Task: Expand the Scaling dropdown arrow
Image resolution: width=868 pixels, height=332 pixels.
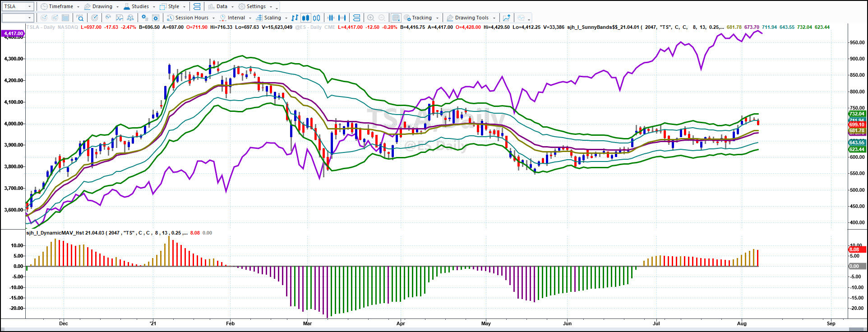Action: coord(286,18)
